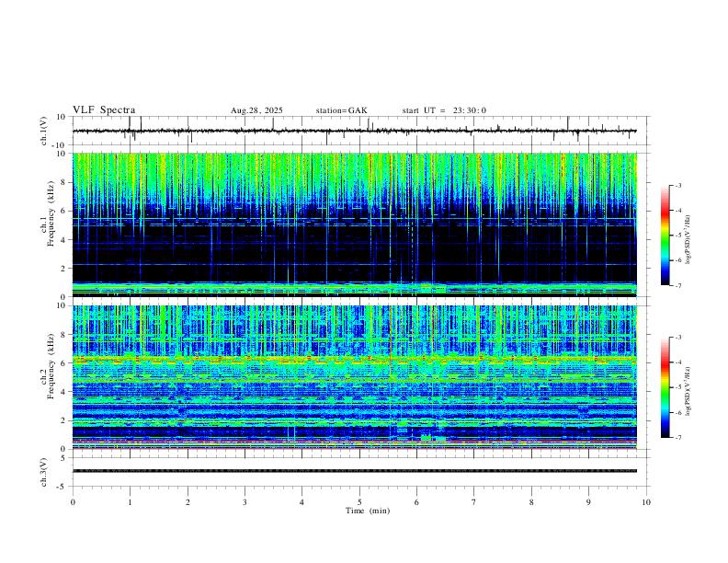Click the time axis tick label "5"
Image resolution: width=728 pixels, height=563 pixels.
click(359, 502)
